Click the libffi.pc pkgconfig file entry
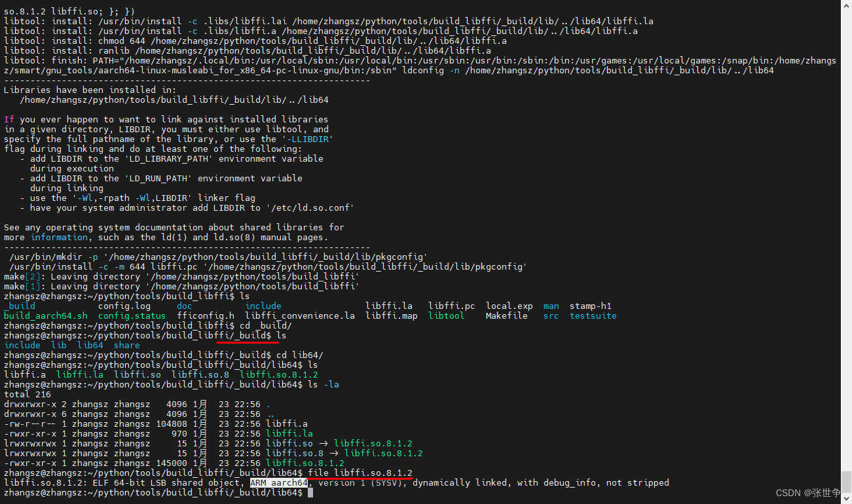The width and height of the screenshot is (852, 504). [451, 306]
